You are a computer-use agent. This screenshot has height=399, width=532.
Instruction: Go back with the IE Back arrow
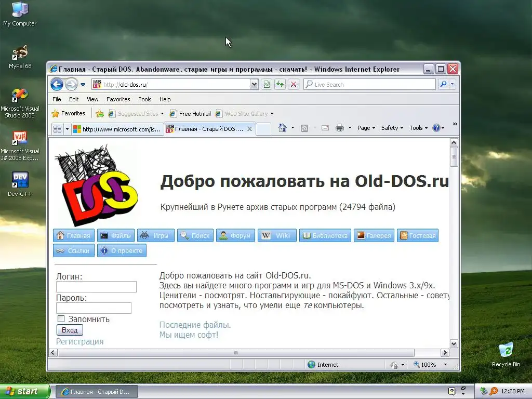(x=57, y=84)
